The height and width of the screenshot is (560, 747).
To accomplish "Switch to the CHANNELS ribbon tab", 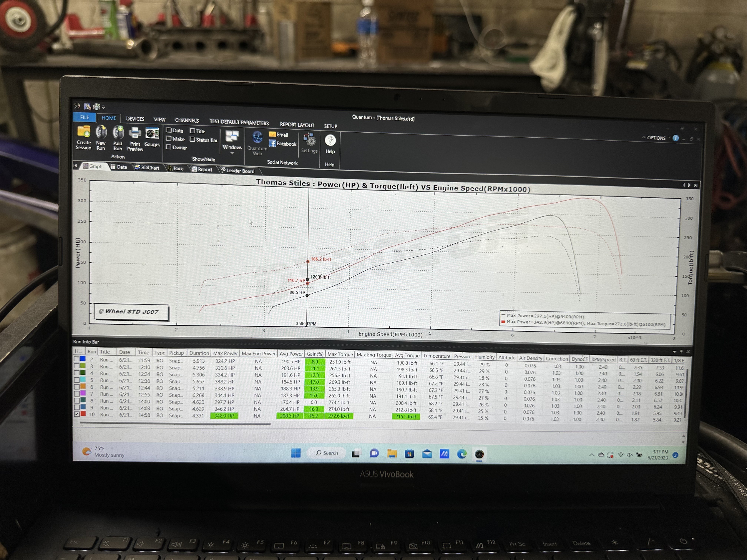I will pos(187,120).
